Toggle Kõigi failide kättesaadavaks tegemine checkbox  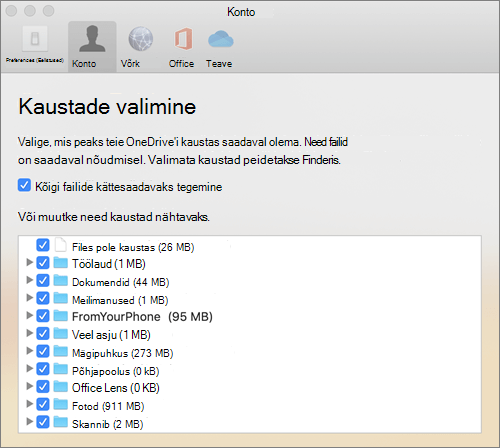click(24, 185)
